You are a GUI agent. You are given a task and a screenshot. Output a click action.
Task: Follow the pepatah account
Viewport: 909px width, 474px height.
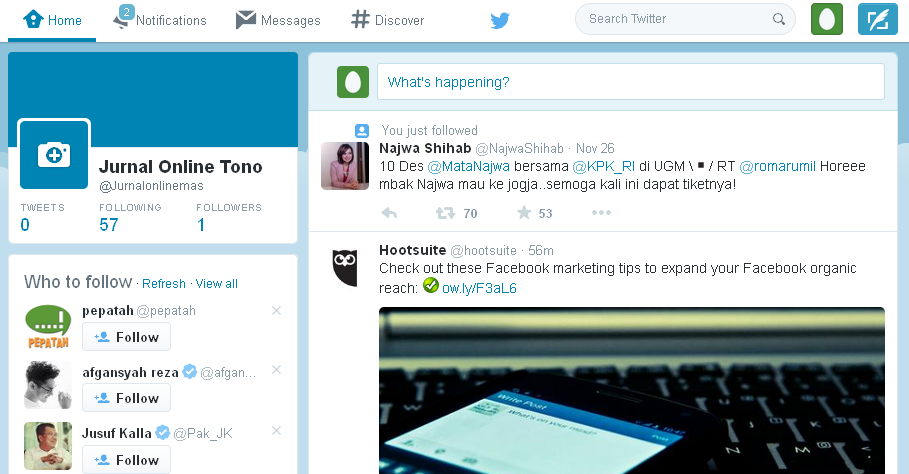126,337
